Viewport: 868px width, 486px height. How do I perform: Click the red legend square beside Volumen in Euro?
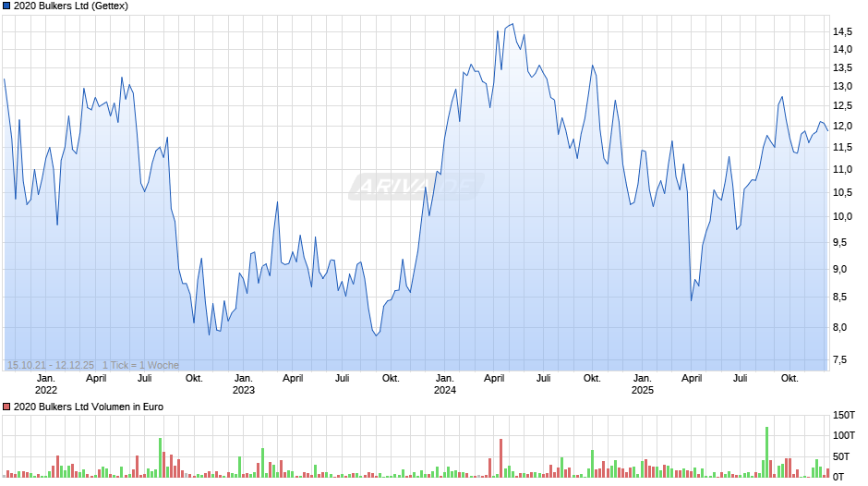coord(6,407)
